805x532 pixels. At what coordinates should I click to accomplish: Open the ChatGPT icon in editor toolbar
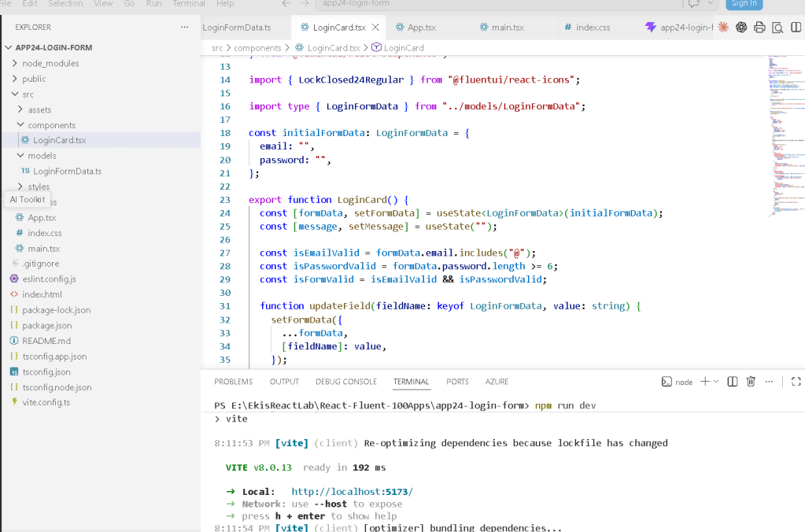coord(740,28)
